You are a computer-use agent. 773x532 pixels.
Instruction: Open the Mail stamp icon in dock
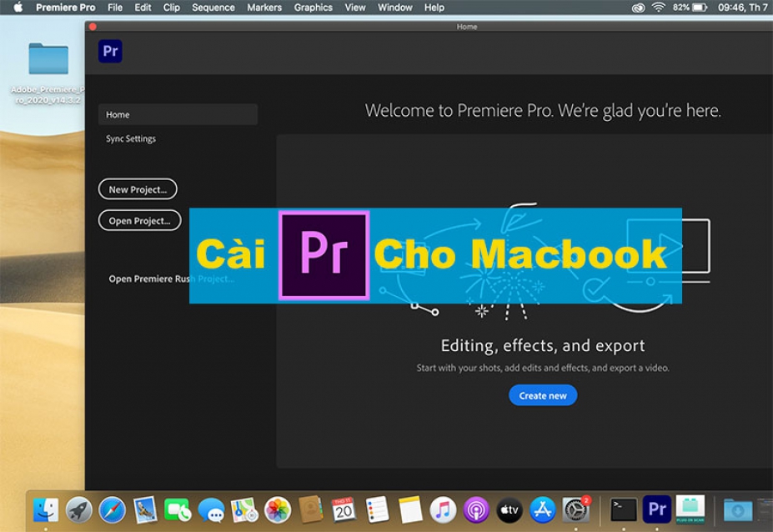145,509
